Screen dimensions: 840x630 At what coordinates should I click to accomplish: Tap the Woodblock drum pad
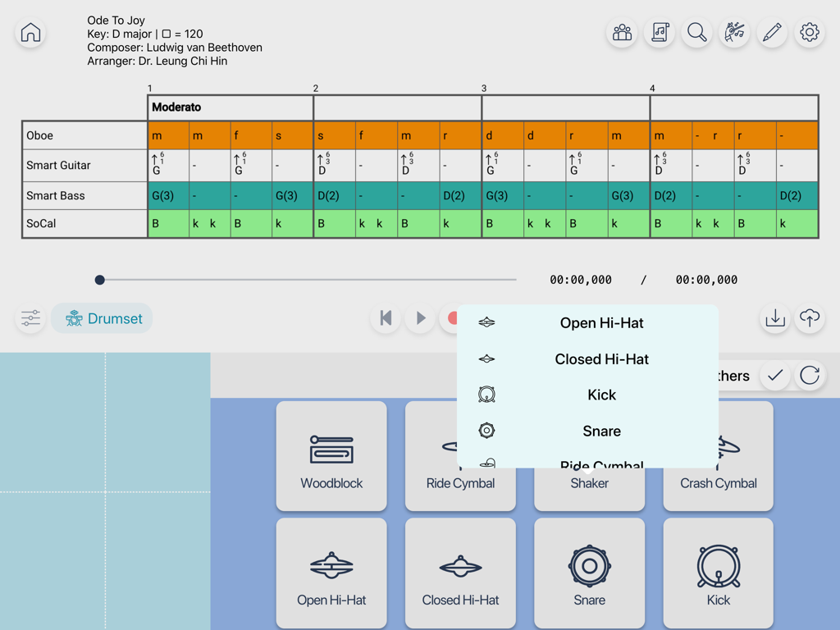pos(331,456)
